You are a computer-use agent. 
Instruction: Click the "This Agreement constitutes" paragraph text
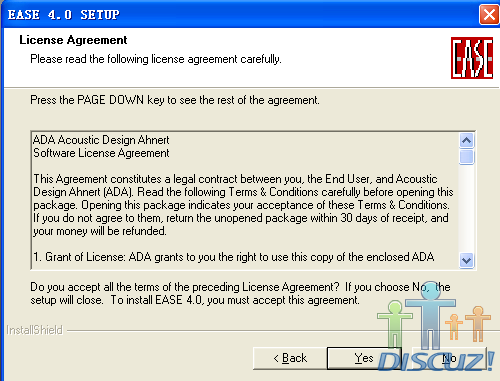pyautogui.click(x=243, y=205)
